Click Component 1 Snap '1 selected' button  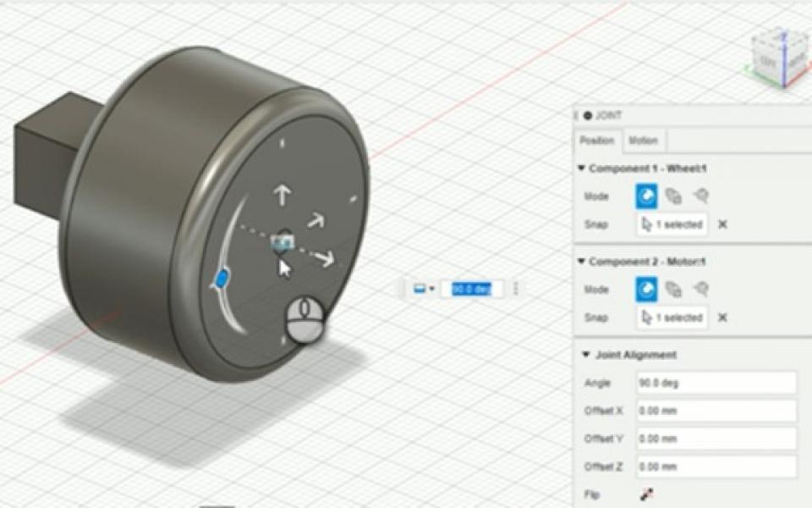(x=672, y=224)
